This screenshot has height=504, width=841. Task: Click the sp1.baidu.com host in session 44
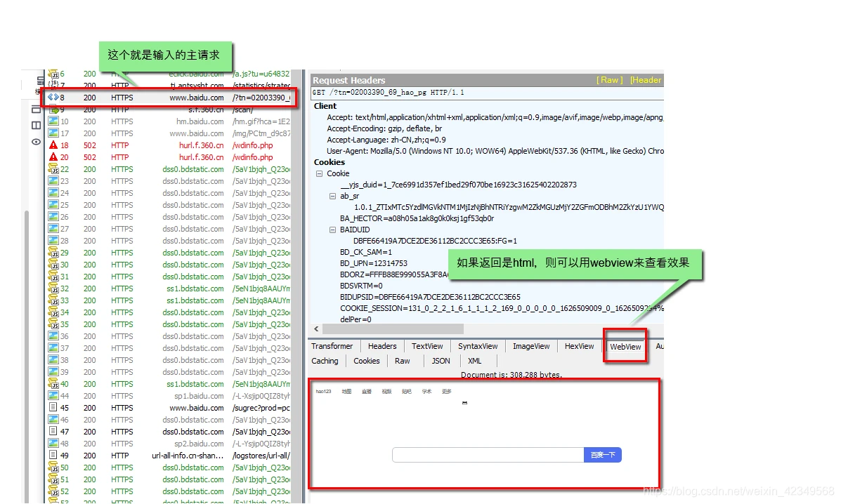199,396
